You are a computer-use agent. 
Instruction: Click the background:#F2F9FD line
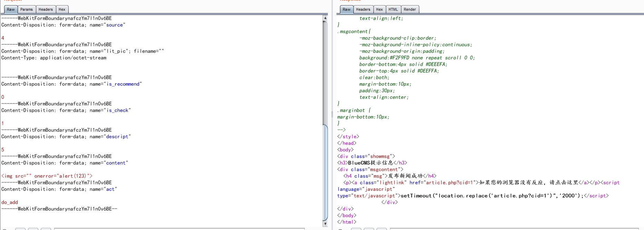(417, 58)
